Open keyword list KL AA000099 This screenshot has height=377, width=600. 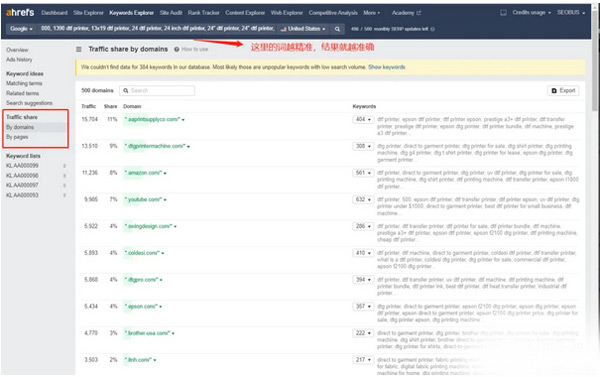click(x=22, y=166)
